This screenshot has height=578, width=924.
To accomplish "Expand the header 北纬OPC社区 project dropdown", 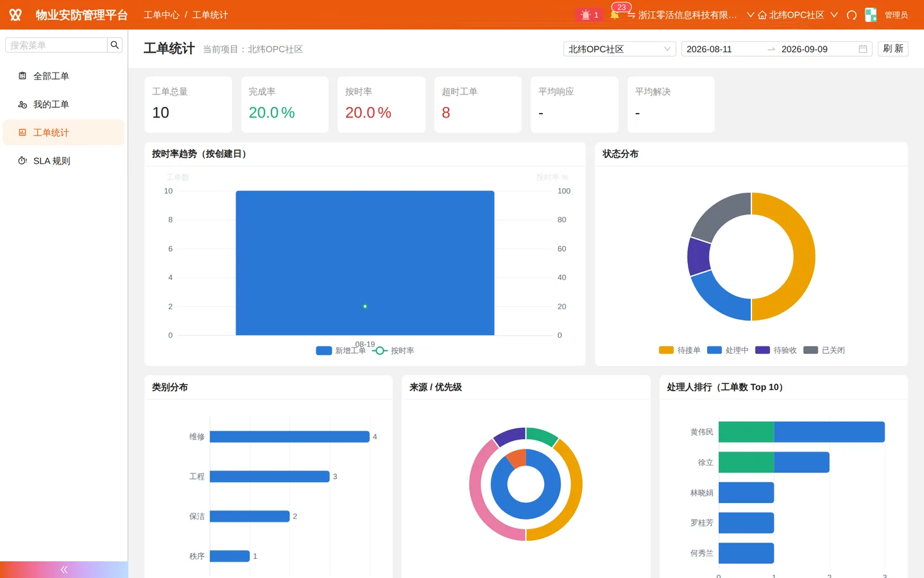I will coord(834,15).
